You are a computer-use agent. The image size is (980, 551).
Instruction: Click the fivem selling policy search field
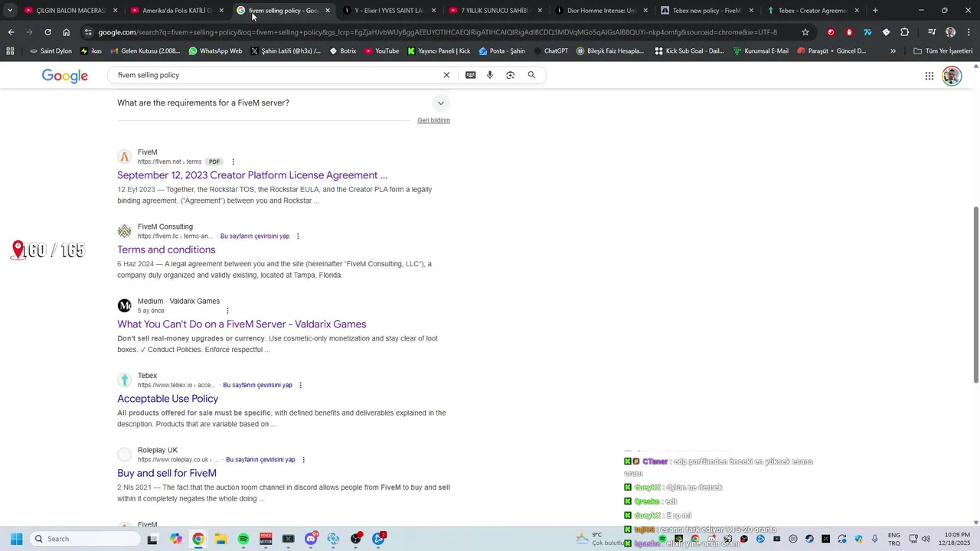pyautogui.click(x=276, y=75)
